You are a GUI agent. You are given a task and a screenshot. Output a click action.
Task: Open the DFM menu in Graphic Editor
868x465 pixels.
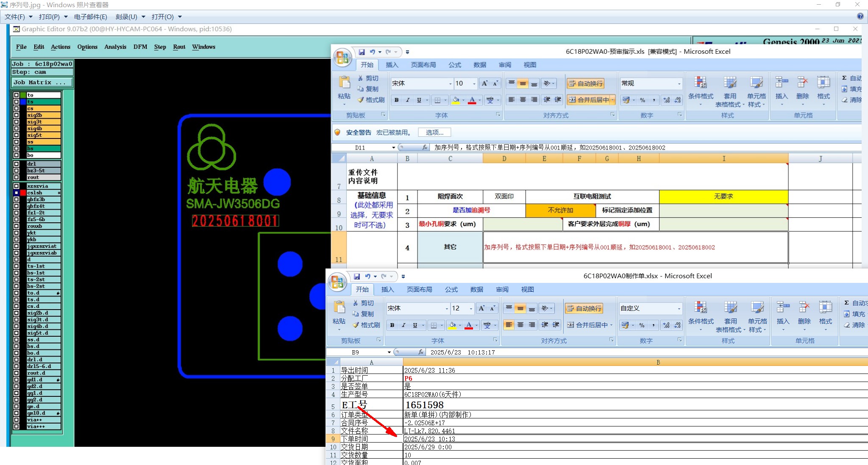pos(140,47)
